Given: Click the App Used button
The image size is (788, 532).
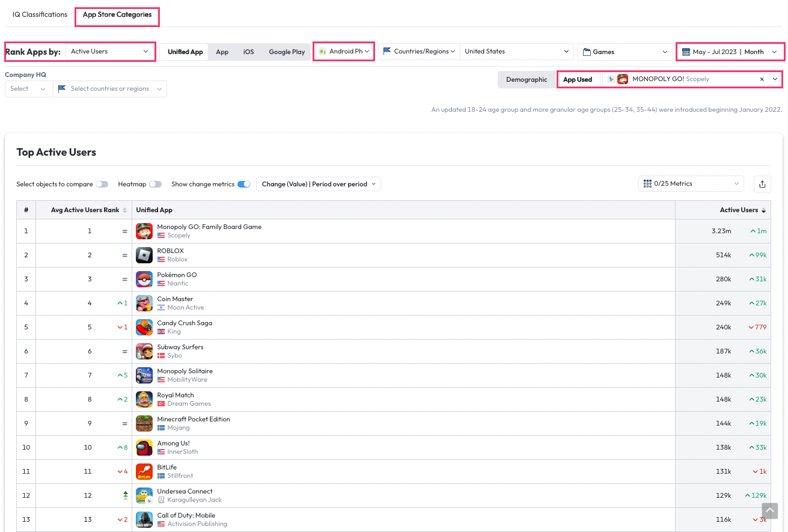Looking at the screenshot, I should (578, 79).
